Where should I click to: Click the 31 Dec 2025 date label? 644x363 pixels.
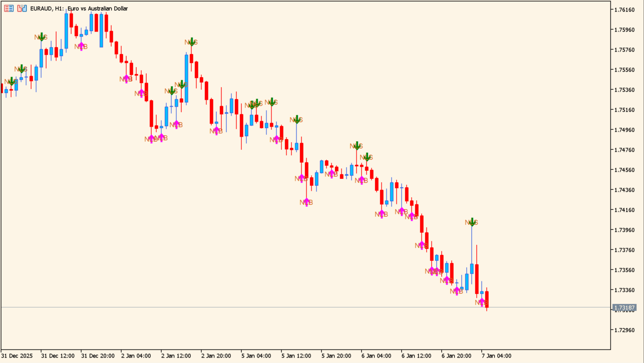[x=17, y=356]
